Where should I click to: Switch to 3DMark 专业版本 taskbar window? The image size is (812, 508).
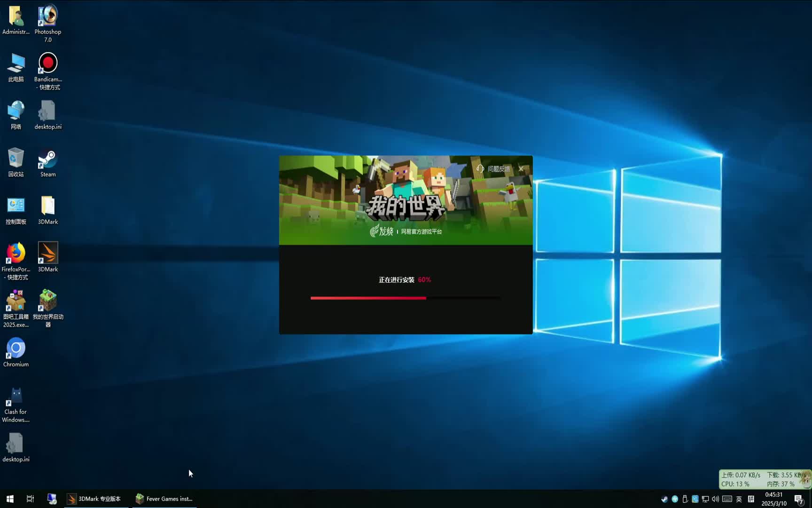tap(94, 499)
